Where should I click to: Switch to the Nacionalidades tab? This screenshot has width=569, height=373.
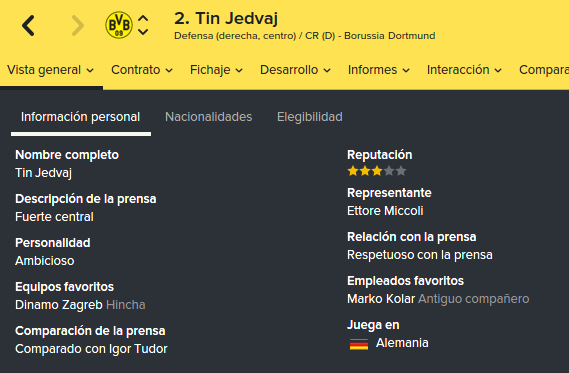pyautogui.click(x=209, y=117)
